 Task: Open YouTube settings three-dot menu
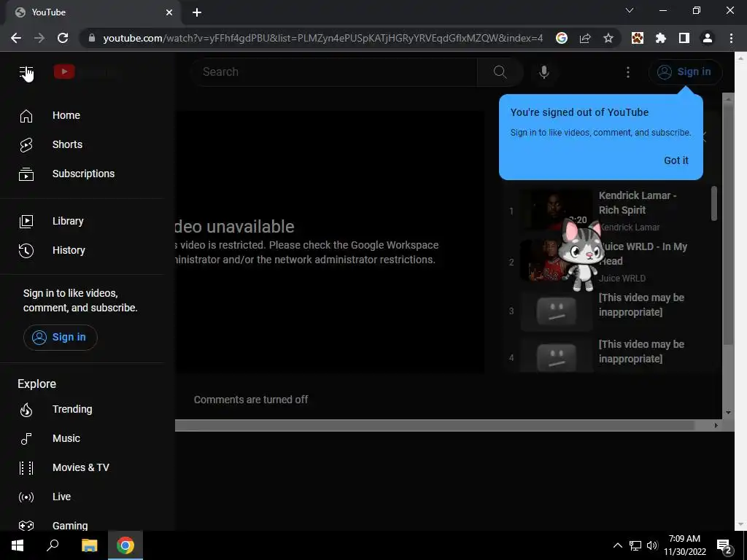tap(628, 72)
